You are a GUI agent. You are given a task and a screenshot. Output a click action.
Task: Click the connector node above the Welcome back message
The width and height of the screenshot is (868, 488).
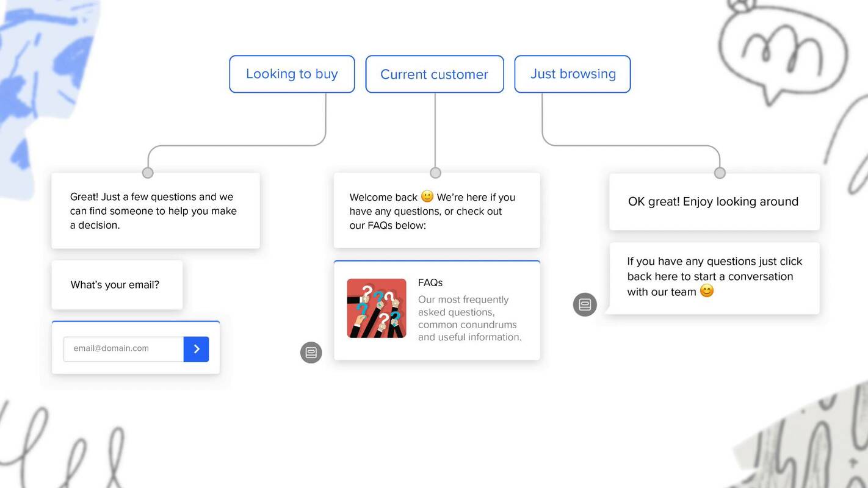[x=435, y=173]
